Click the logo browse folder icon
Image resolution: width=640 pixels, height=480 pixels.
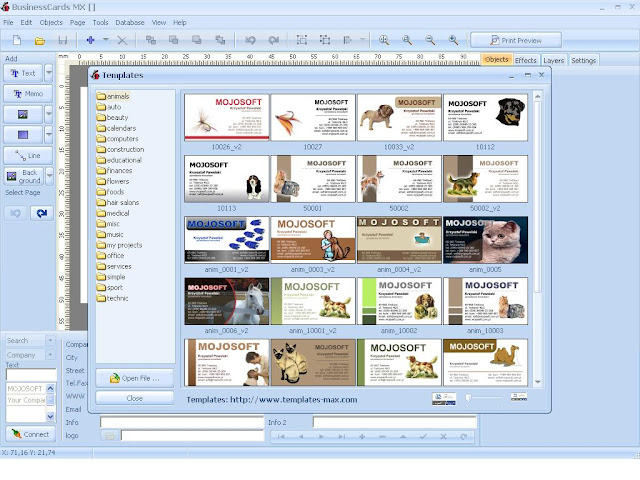(x=110, y=436)
